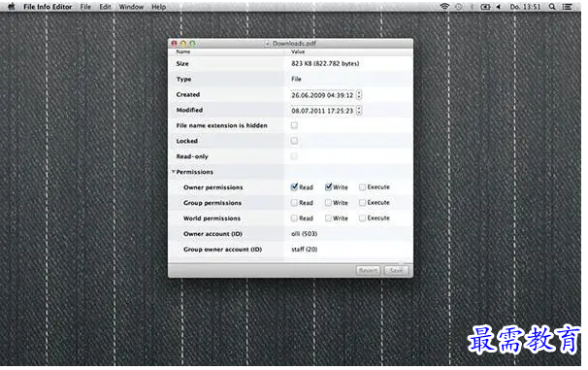Select the Type value File

(296, 79)
